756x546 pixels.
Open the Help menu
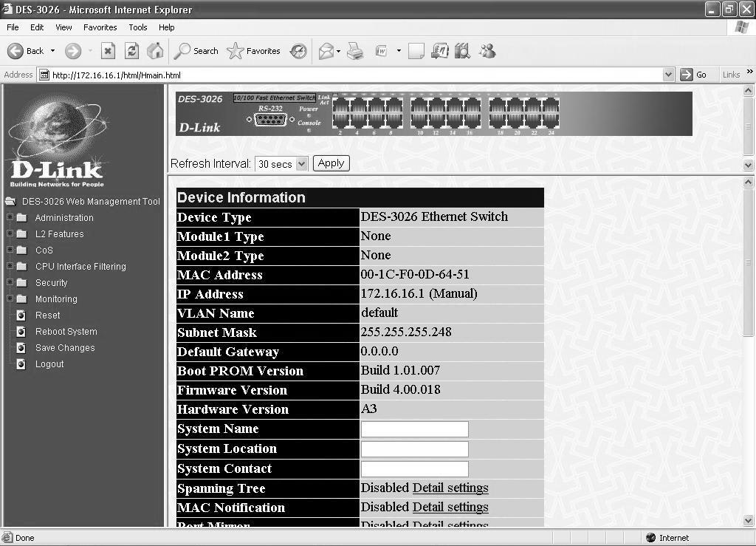click(166, 27)
